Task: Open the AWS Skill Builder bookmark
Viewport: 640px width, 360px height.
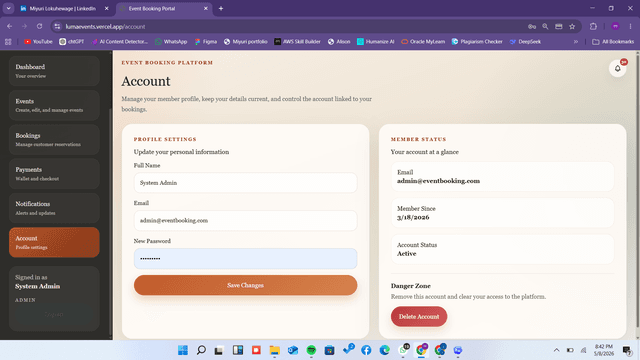Action: 297,42
